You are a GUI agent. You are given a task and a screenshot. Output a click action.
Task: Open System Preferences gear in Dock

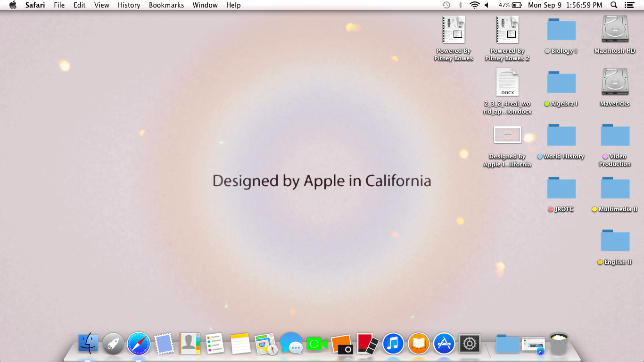click(470, 344)
